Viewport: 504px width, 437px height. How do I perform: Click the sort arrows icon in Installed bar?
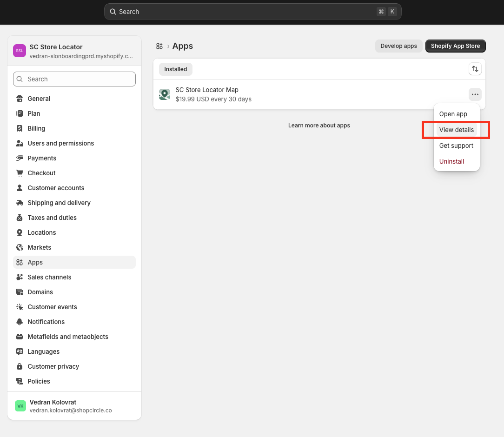[x=475, y=69]
